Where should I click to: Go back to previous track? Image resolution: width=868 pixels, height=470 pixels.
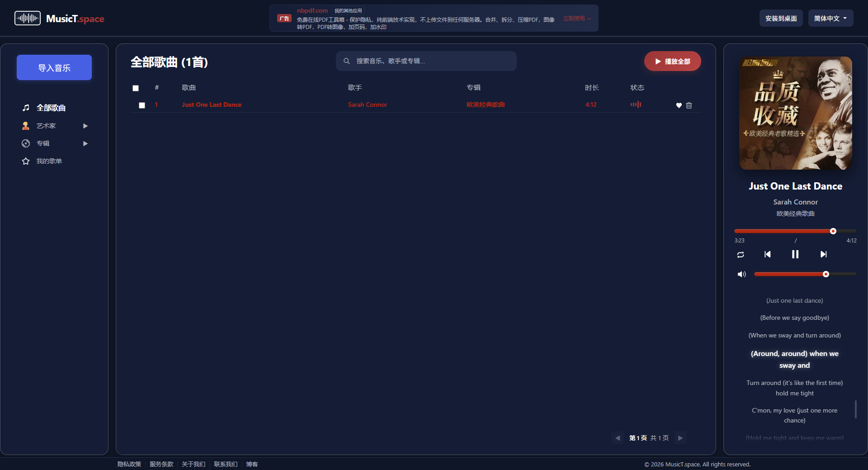coord(767,254)
